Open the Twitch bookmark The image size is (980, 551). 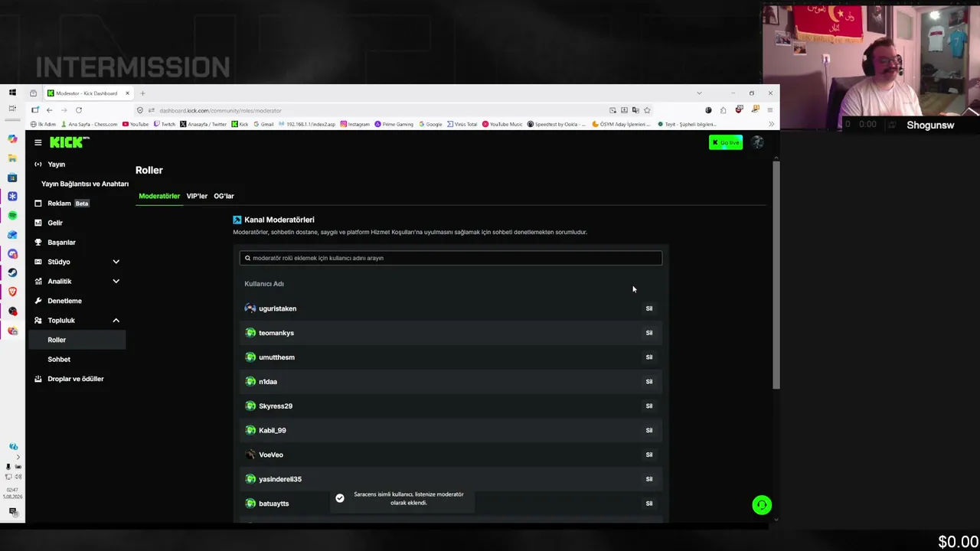[165, 124]
